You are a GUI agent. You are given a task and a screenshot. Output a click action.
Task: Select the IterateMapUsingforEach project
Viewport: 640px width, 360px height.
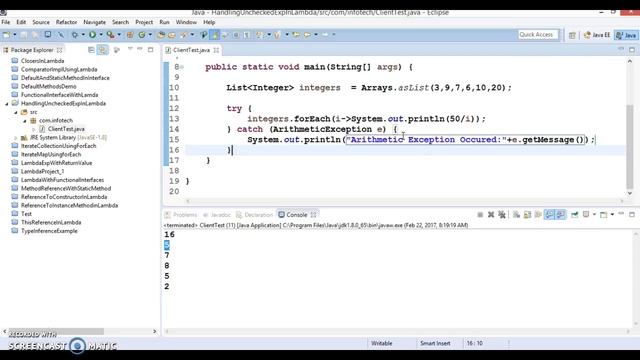(51, 154)
